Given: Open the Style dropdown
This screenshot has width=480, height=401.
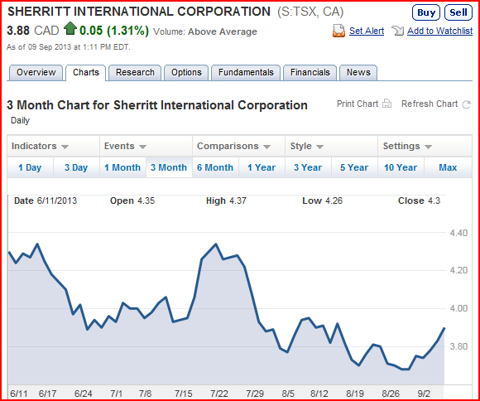Looking at the screenshot, I should (x=331, y=146).
